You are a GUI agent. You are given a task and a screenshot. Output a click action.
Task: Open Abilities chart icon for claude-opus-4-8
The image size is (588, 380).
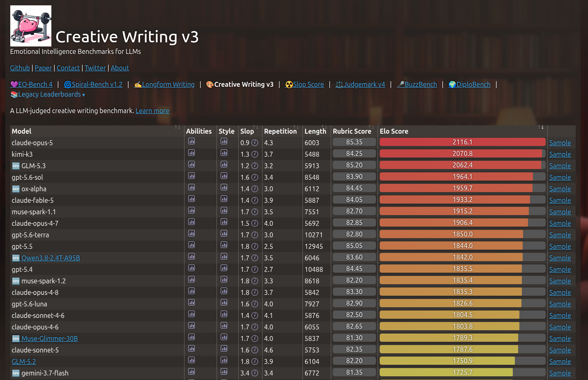coord(191,291)
